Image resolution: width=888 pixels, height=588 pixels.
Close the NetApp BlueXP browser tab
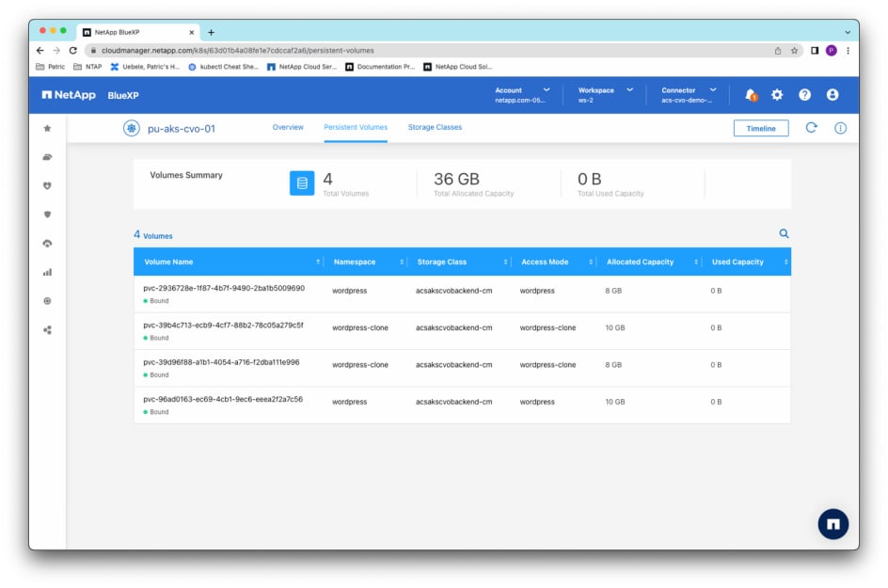point(191,32)
